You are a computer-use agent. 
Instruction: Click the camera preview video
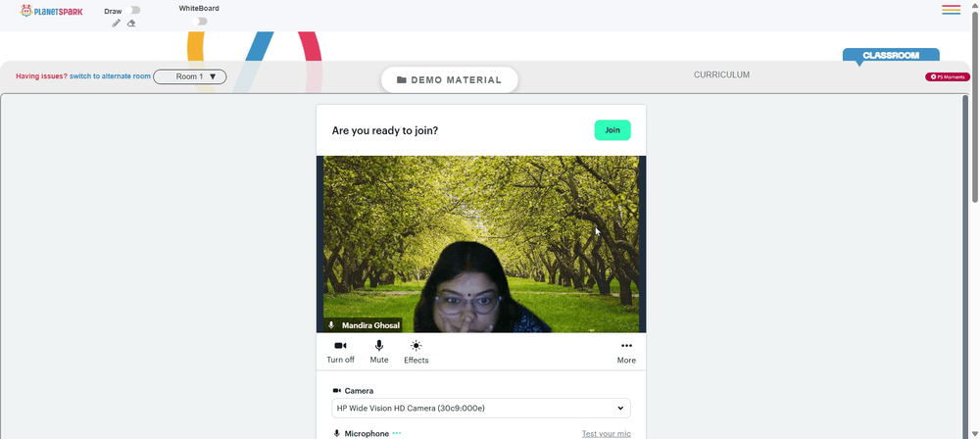pyautogui.click(x=480, y=244)
